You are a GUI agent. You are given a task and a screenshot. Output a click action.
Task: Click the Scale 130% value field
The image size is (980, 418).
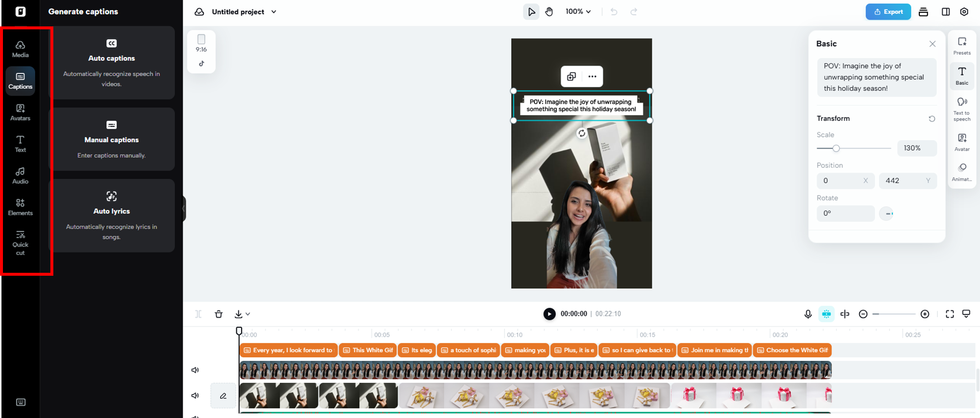point(917,148)
